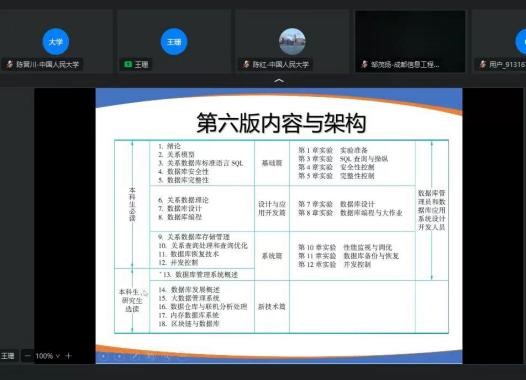Click the label 本科生、研究生选读
This screenshot has height=380, width=526.
[132, 301]
